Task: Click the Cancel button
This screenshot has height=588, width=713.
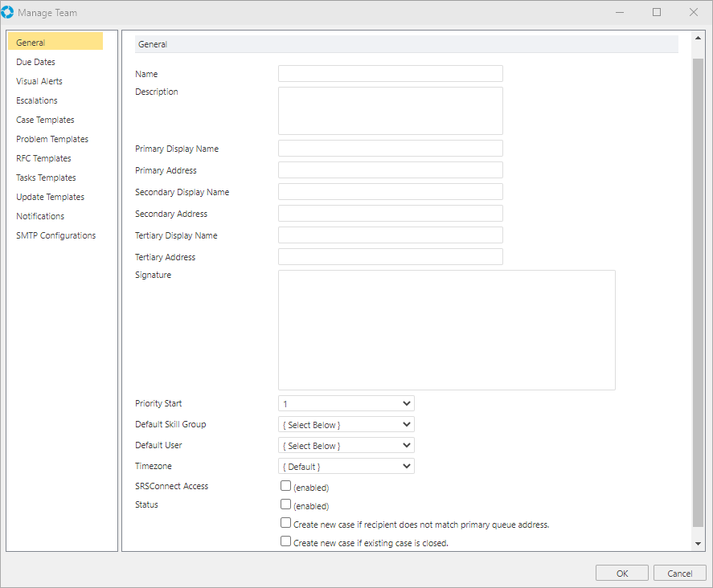Action: [679, 573]
